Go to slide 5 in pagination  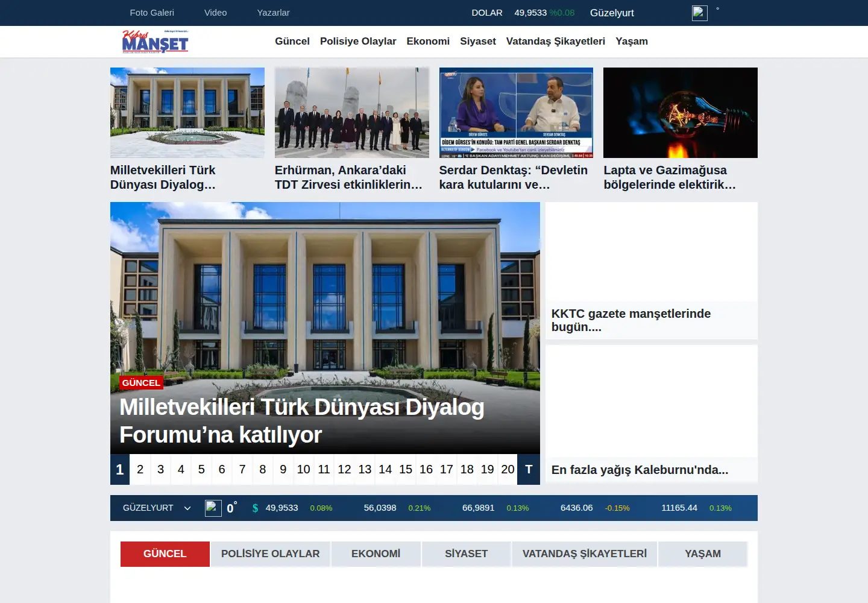click(201, 469)
